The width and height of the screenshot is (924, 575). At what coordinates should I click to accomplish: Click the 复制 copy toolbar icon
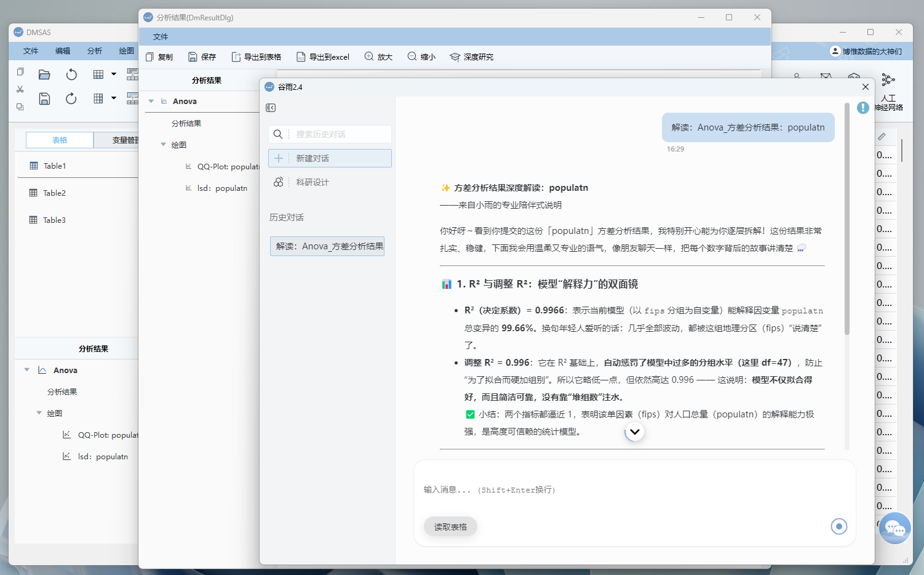pos(150,57)
